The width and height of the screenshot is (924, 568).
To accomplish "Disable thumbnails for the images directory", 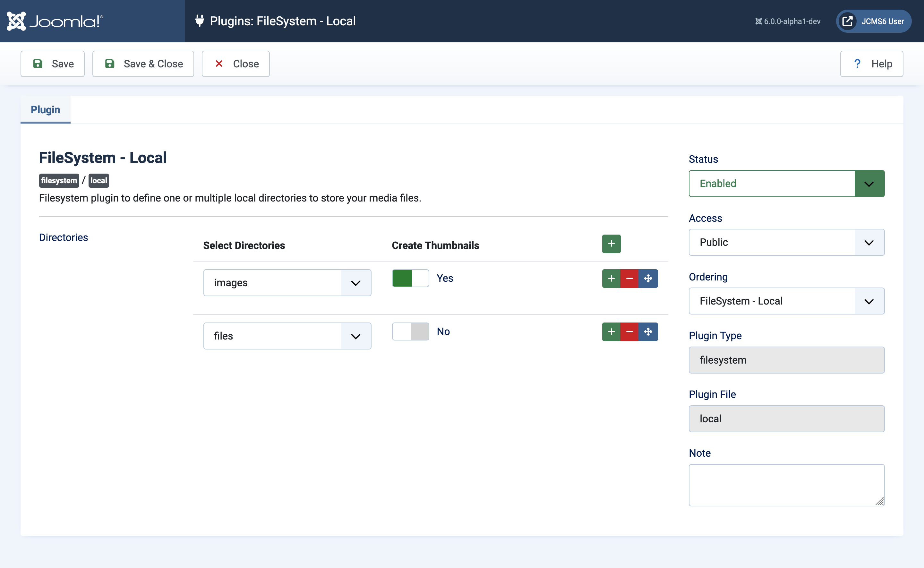I will pyautogui.click(x=410, y=278).
